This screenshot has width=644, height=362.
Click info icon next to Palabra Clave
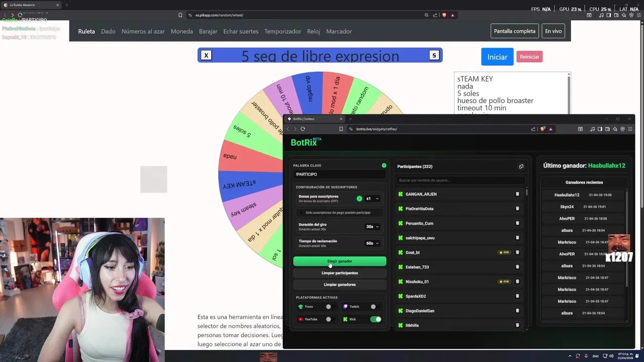[384, 165]
